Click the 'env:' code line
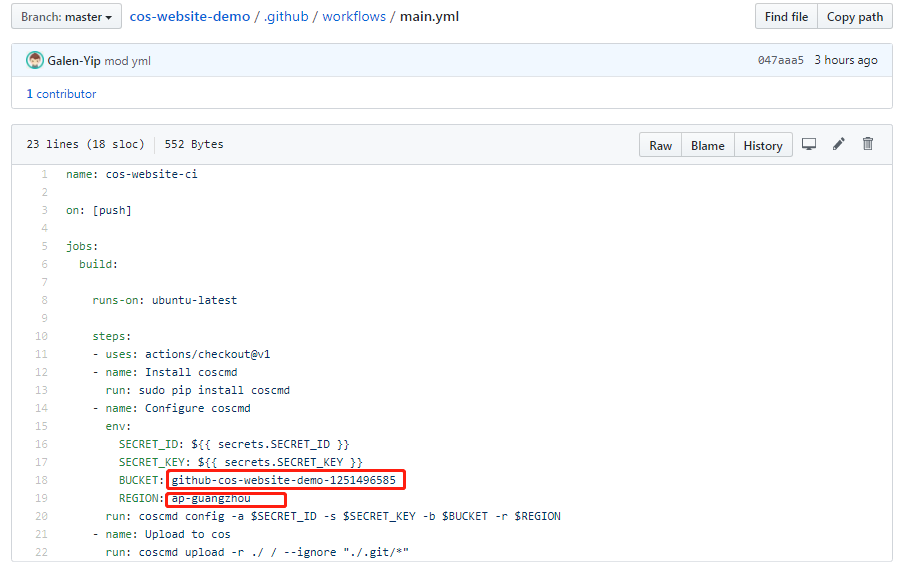The width and height of the screenshot is (898, 566). pyautogui.click(x=119, y=426)
